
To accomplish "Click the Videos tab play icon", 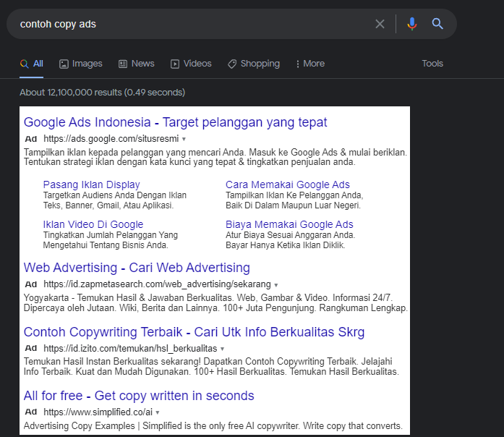I will [x=174, y=64].
